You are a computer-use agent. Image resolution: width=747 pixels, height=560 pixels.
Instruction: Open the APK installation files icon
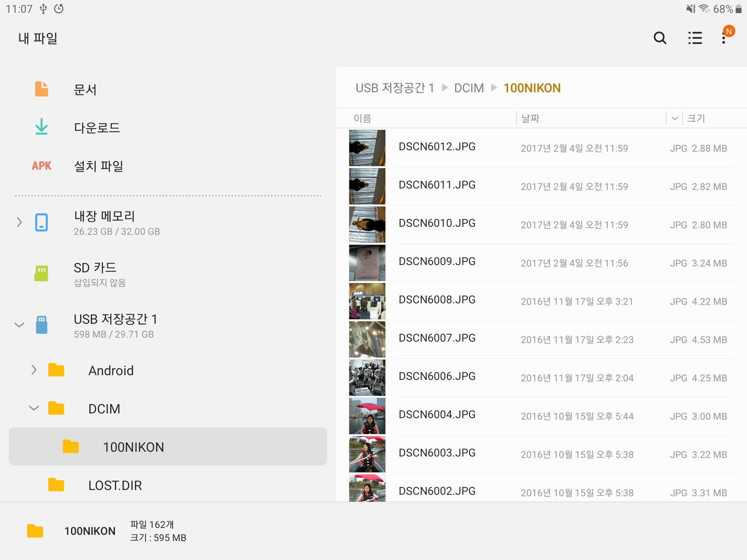pyautogui.click(x=42, y=166)
